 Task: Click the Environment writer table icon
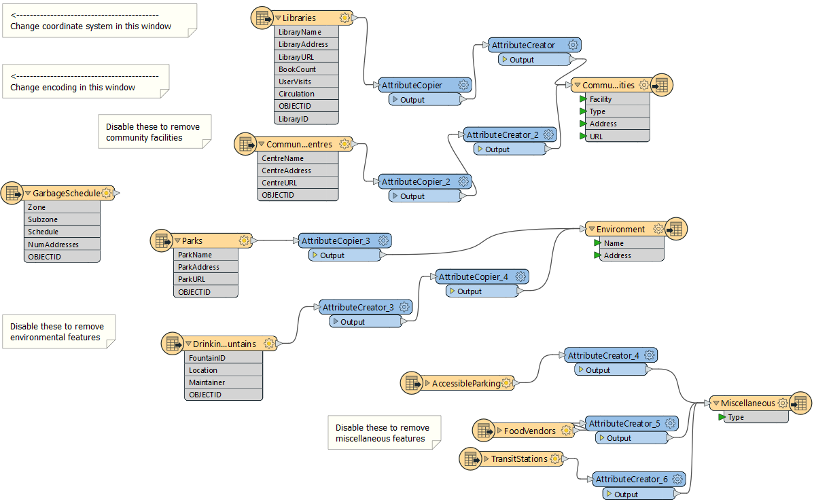[x=676, y=230]
